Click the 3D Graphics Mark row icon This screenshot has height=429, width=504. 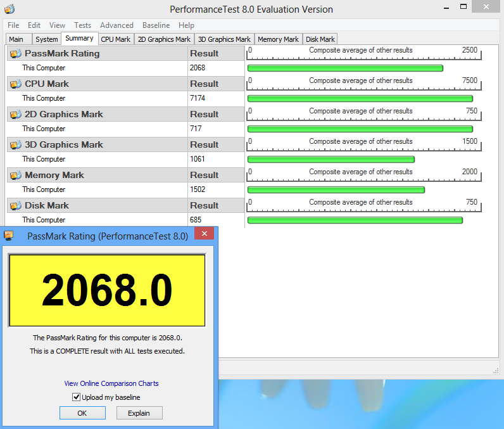click(x=15, y=144)
